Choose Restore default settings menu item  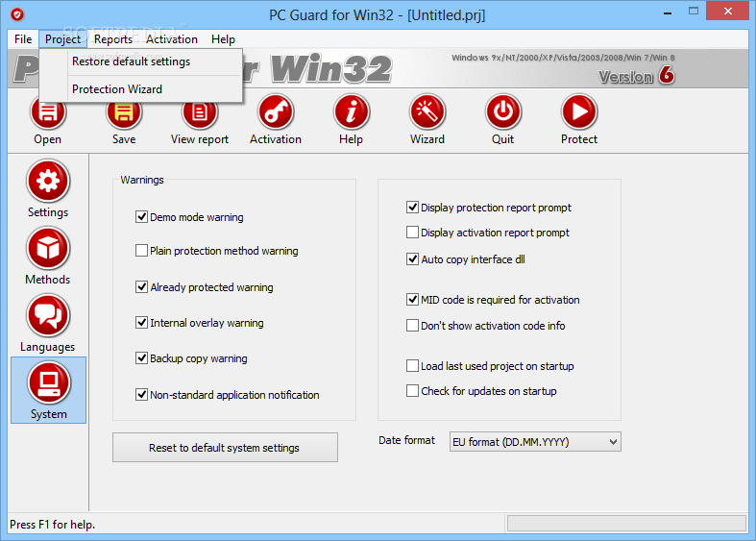coord(140,61)
